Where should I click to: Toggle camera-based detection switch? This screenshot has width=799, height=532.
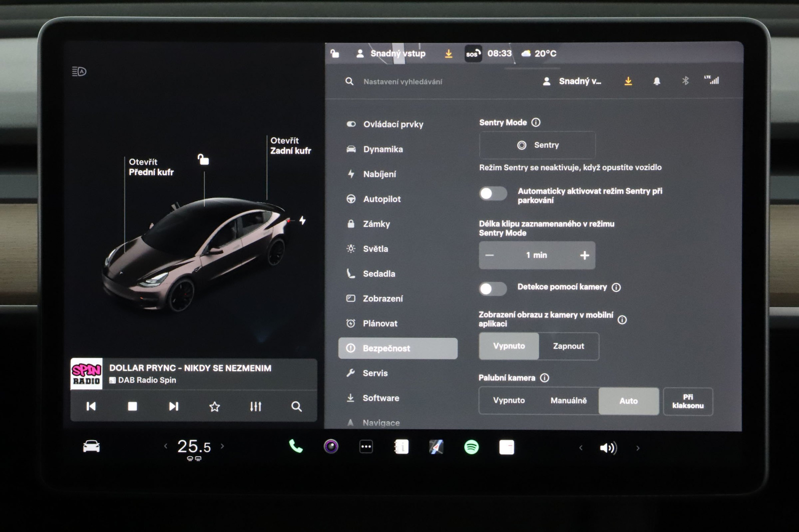click(493, 288)
